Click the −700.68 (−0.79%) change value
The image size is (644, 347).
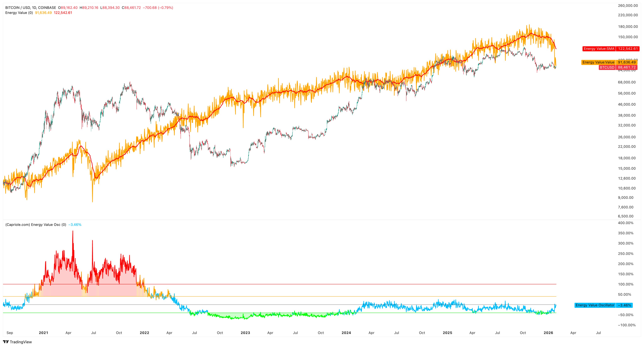point(158,8)
